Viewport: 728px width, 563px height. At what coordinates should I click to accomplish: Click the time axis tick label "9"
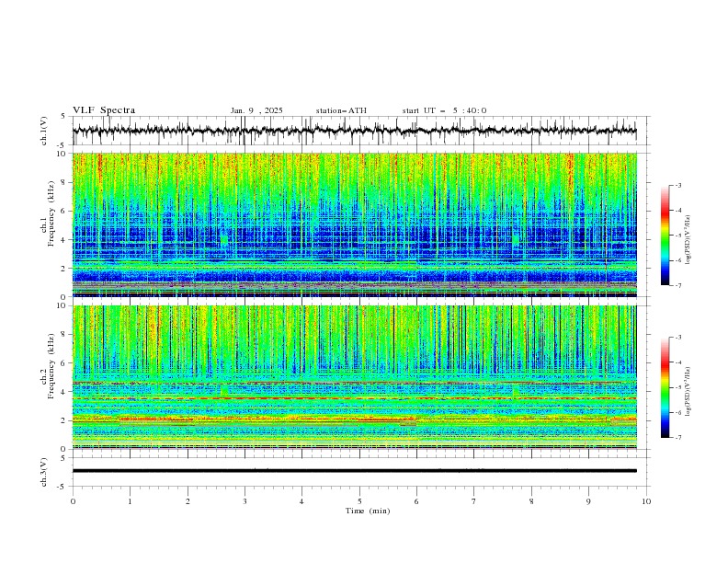(x=588, y=501)
